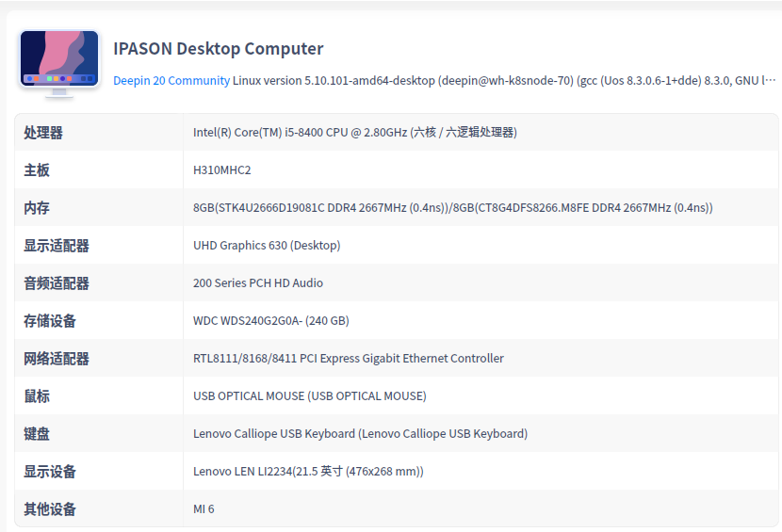Click the Lenovo Calliope USB Keyboard value
The height and width of the screenshot is (532, 782).
pos(360,434)
